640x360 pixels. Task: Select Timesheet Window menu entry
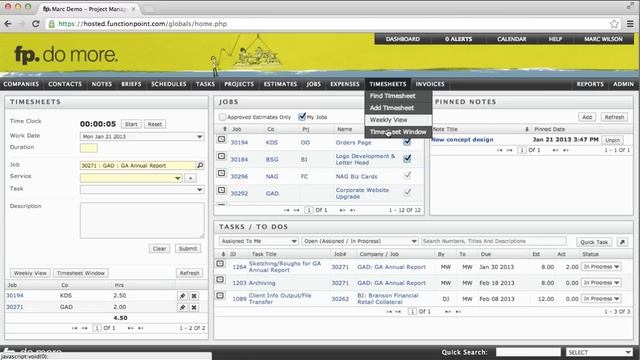coord(398,132)
